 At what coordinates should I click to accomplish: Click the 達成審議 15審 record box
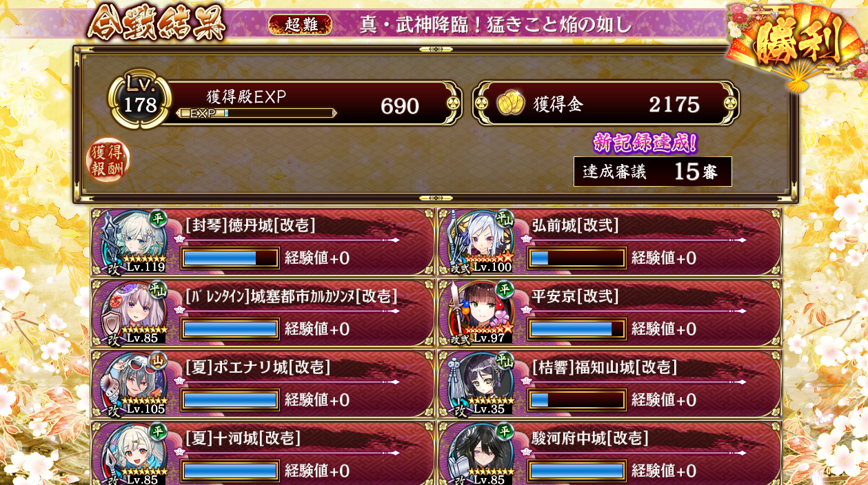(652, 171)
